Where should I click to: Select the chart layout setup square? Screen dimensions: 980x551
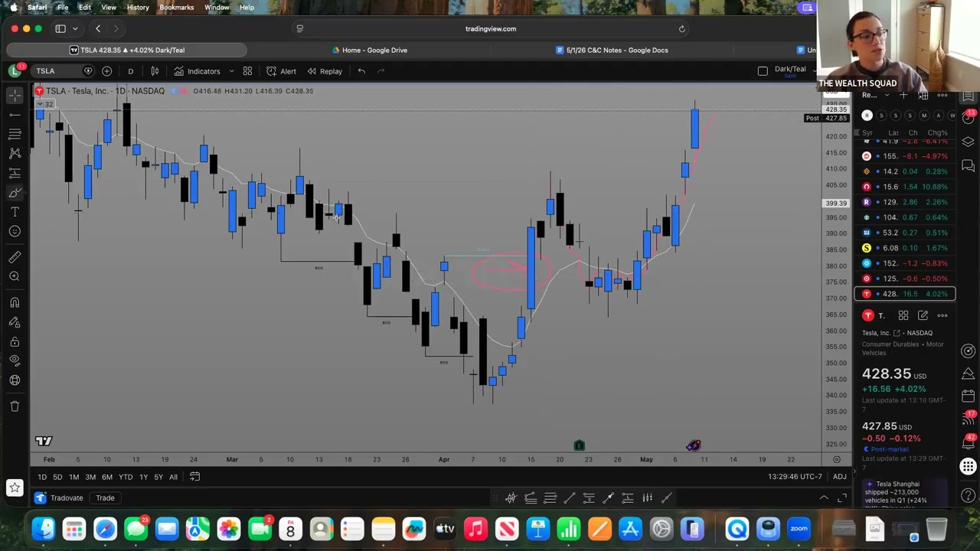(763, 71)
